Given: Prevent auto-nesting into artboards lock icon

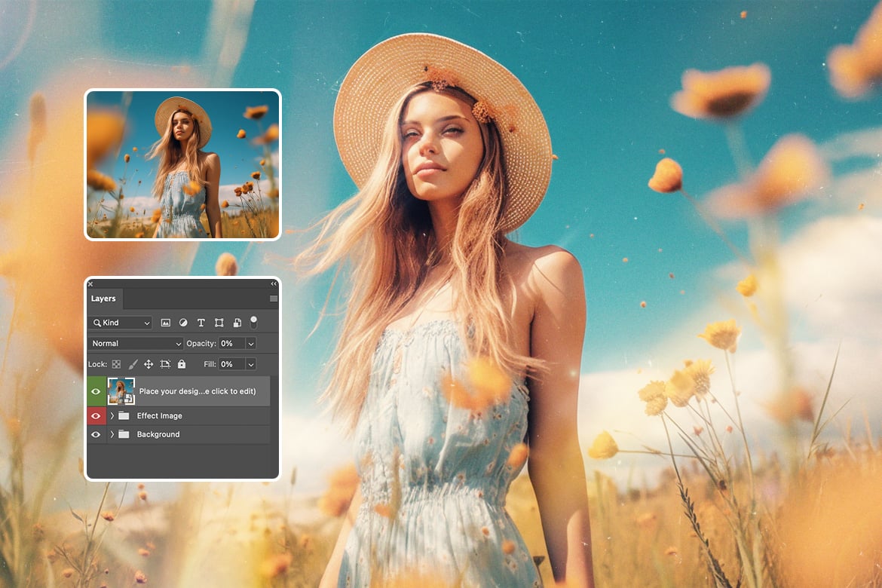Looking at the screenshot, I should point(165,364).
